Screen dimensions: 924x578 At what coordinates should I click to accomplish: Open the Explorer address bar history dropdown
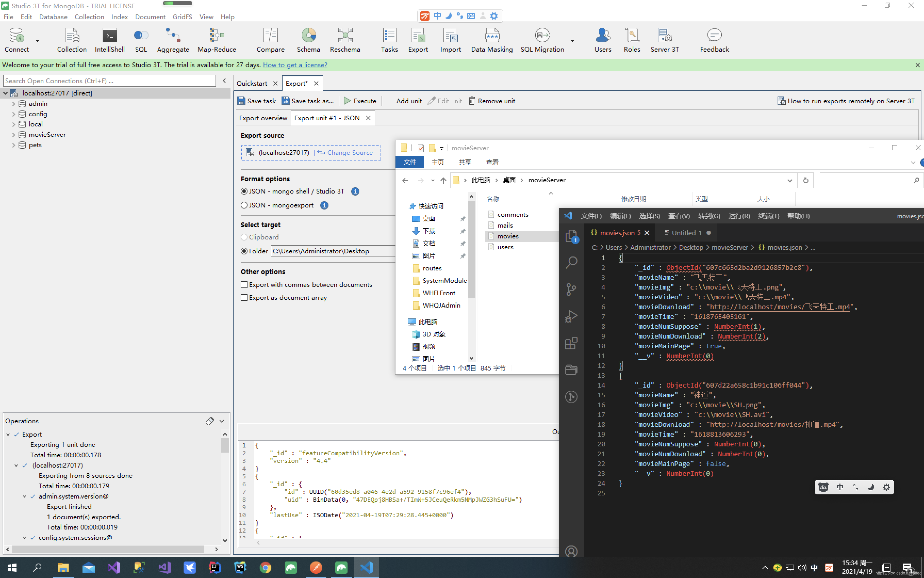pyautogui.click(x=790, y=180)
